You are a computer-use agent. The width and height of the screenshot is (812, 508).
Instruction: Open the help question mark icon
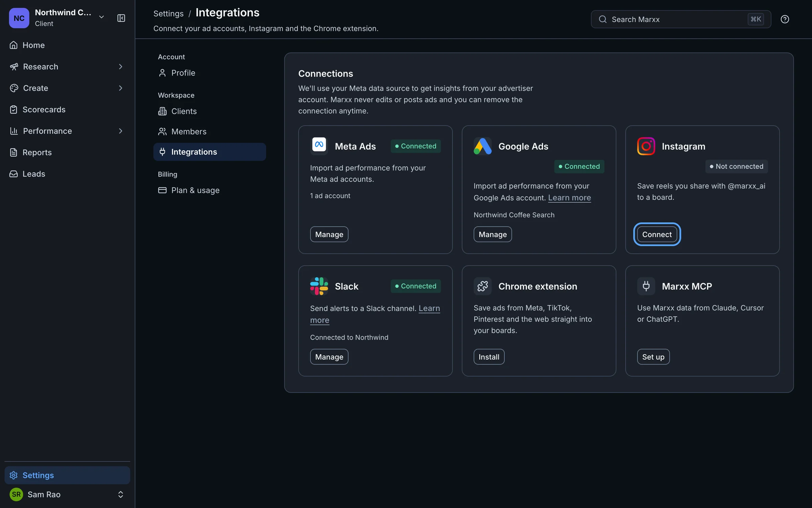point(785,19)
